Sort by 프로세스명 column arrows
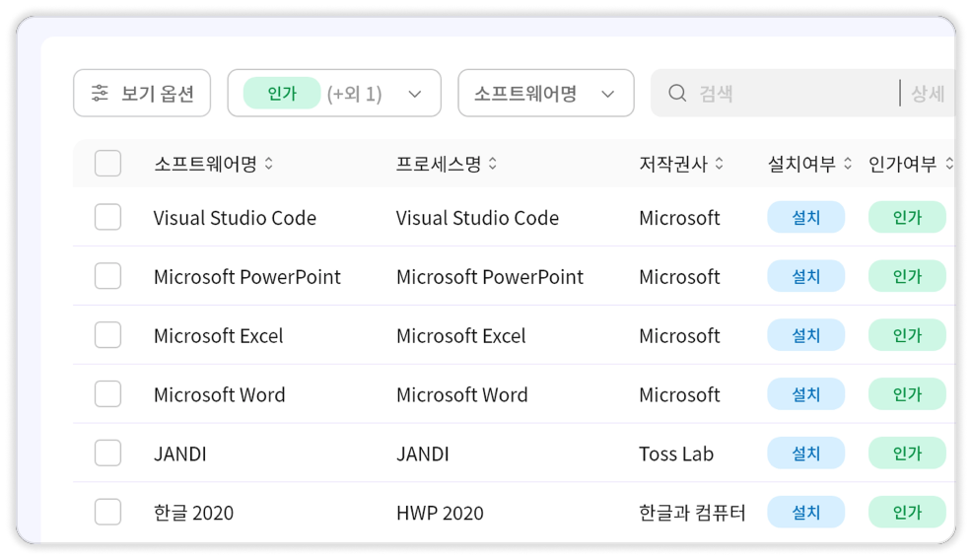Image resolution: width=972 pixels, height=560 pixels. (493, 164)
